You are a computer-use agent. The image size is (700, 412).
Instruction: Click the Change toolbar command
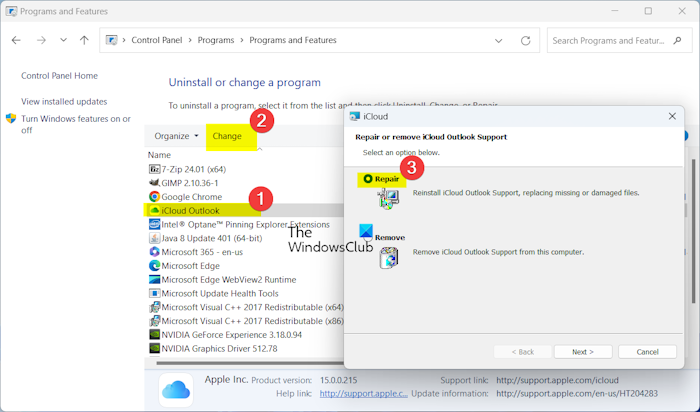click(227, 136)
